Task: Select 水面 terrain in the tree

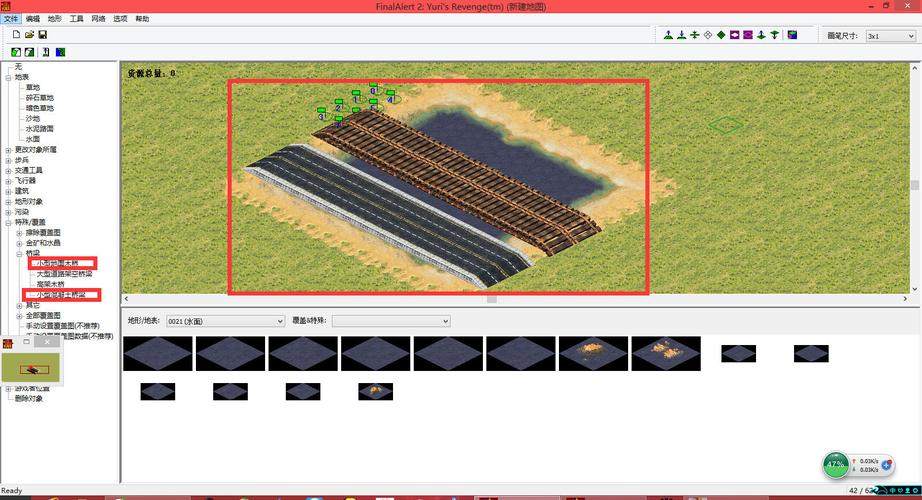Action: pyautogui.click(x=32, y=139)
